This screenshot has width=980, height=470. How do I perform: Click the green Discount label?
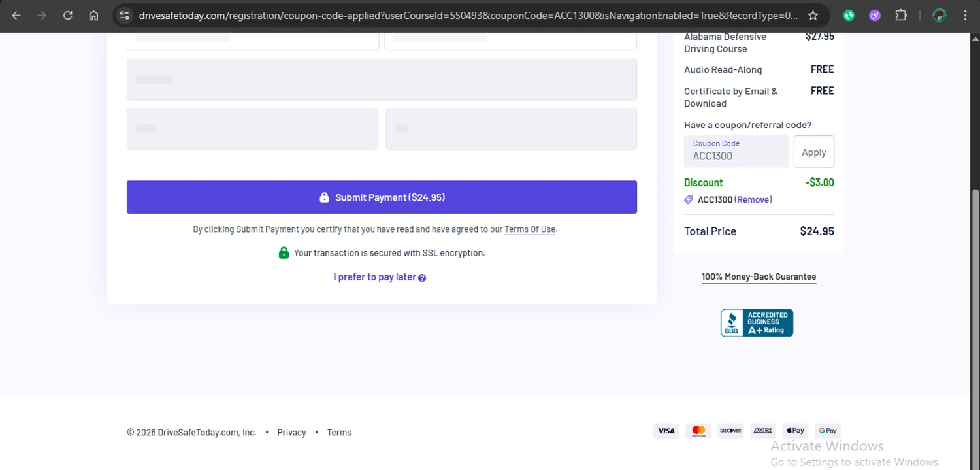703,183
